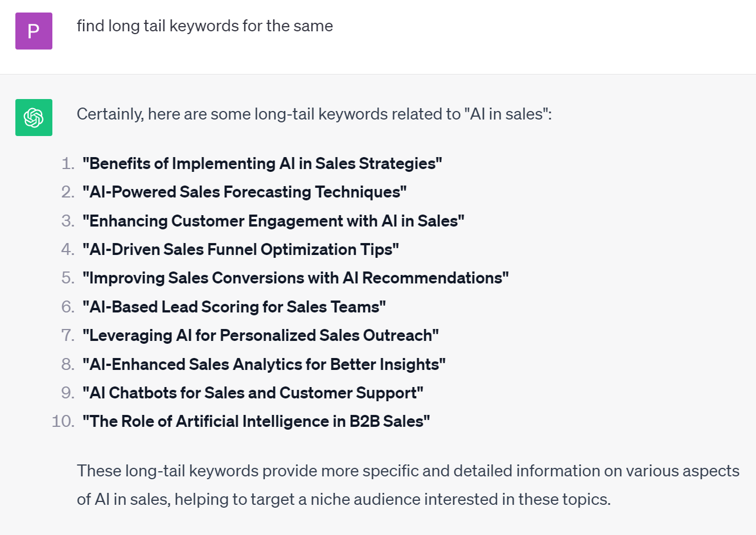Select "Leveraging AI for Personalized Sales Outreach"

pos(260,336)
